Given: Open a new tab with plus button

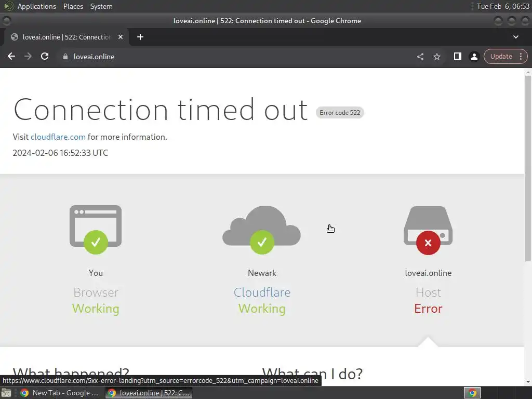Looking at the screenshot, I should tap(140, 37).
